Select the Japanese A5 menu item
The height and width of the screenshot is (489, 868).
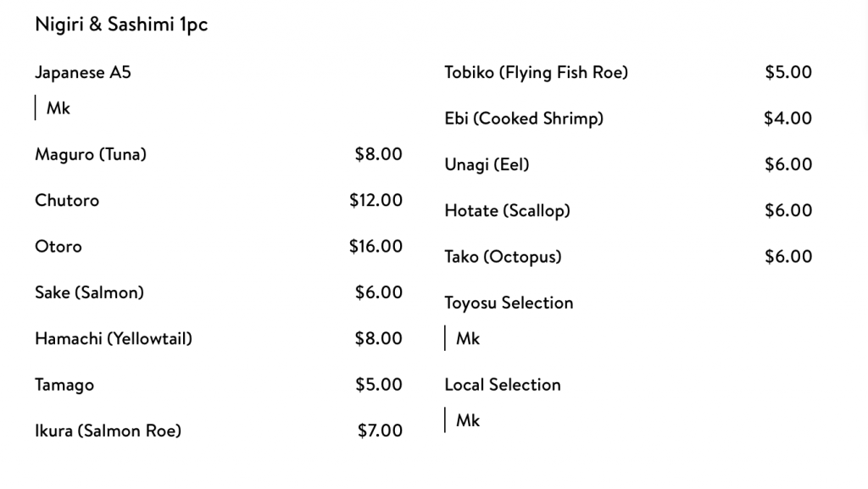tap(83, 73)
